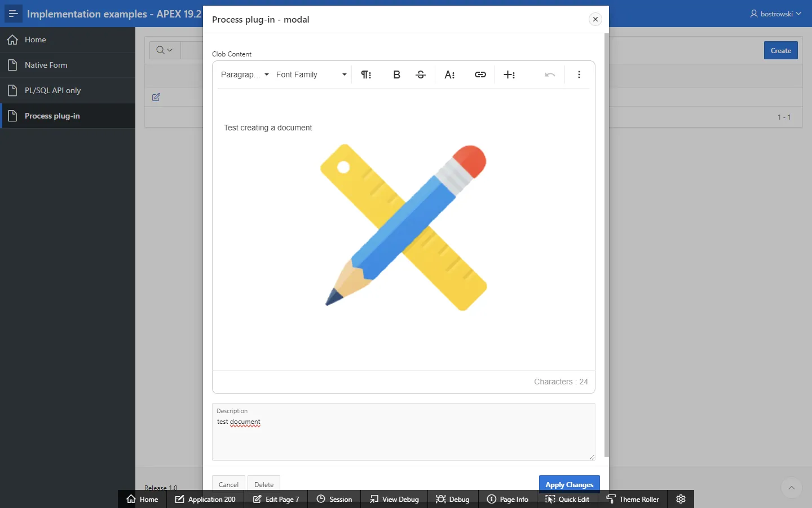Click the edit pencil icon in report row
The image size is (812, 508).
click(156, 97)
